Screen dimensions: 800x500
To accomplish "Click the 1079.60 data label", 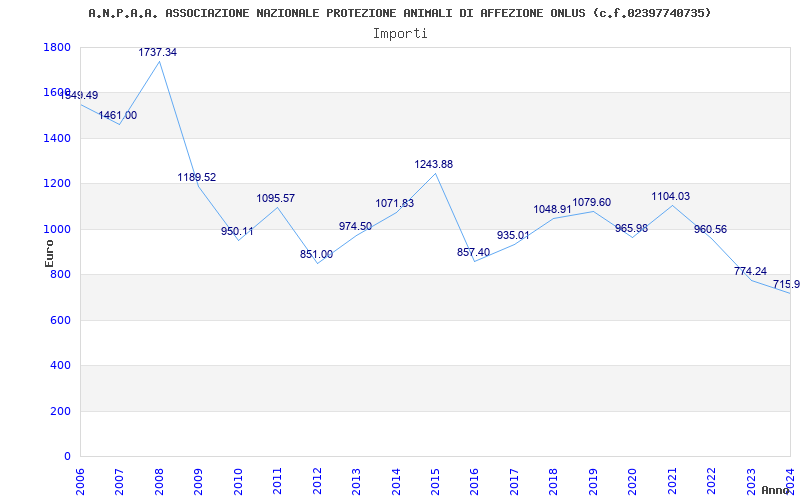I will pos(591,202).
